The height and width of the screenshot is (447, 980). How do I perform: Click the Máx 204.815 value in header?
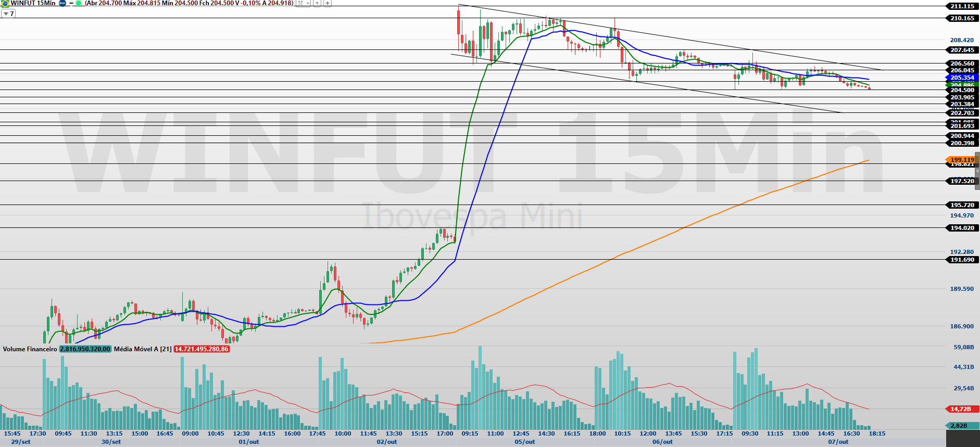pos(142,3)
